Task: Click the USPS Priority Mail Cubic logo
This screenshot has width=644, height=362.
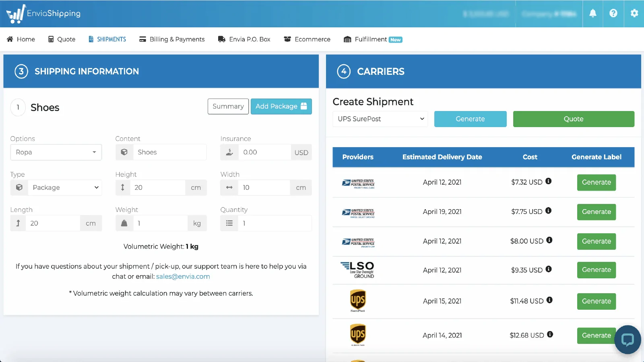Action: click(x=358, y=184)
